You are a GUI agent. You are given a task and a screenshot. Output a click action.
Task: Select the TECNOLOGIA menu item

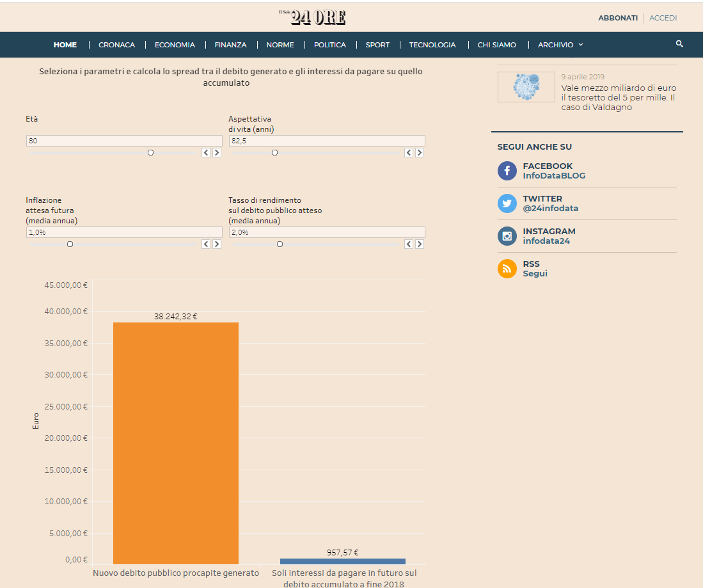tap(432, 45)
